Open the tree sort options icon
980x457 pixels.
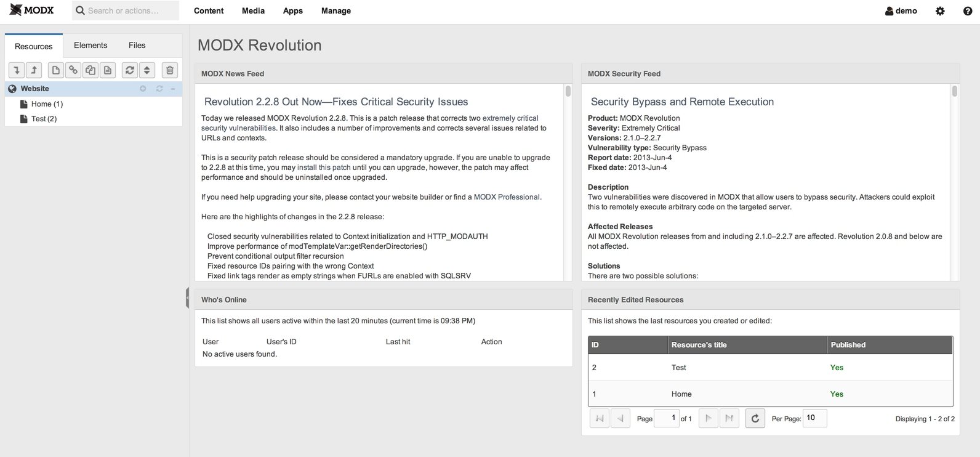pos(147,70)
